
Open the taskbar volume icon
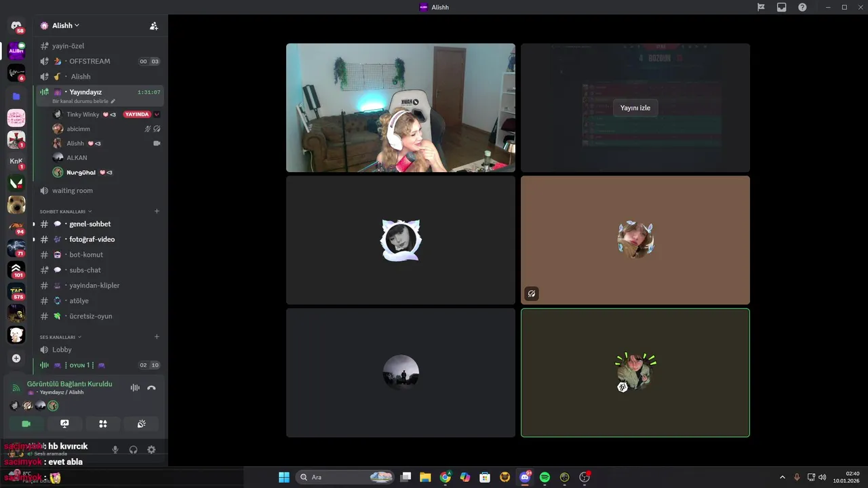[x=822, y=477]
